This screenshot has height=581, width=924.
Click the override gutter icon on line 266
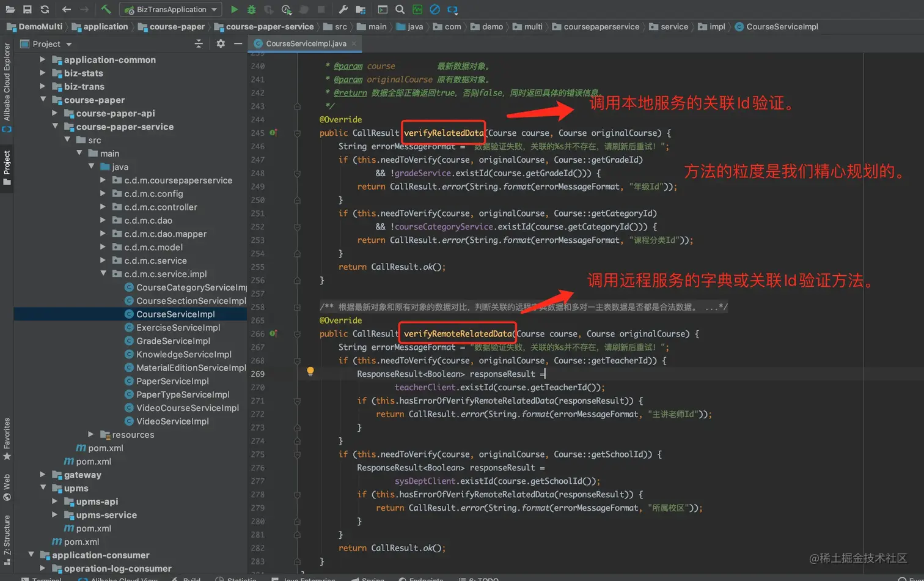(273, 333)
